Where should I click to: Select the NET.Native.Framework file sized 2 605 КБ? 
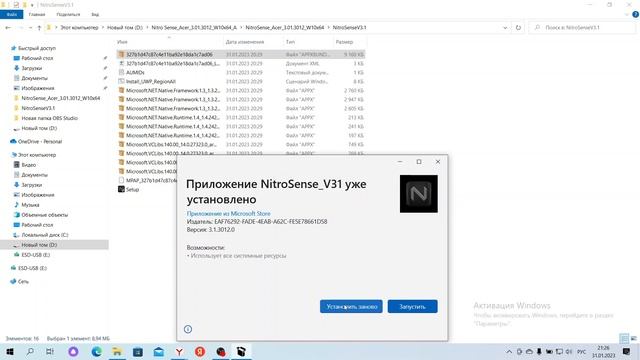[241, 109]
